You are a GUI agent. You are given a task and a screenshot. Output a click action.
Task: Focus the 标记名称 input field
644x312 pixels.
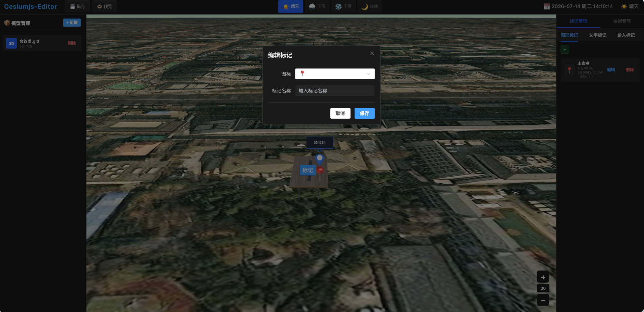click(x=335, y=91)
